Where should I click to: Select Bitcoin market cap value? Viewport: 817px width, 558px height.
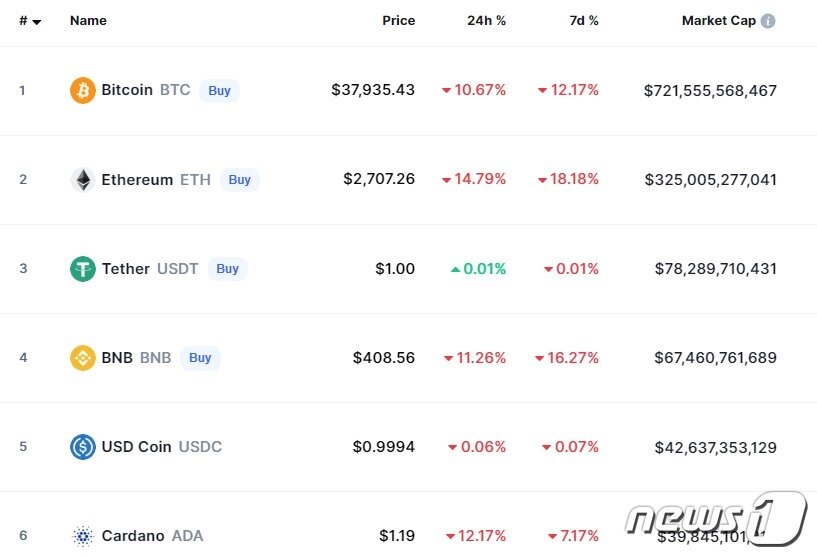710,90
